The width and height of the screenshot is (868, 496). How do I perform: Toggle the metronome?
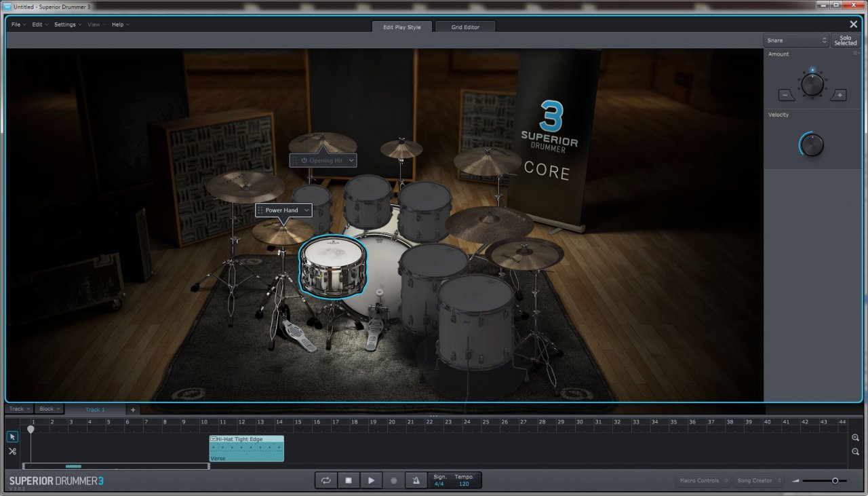416,480
